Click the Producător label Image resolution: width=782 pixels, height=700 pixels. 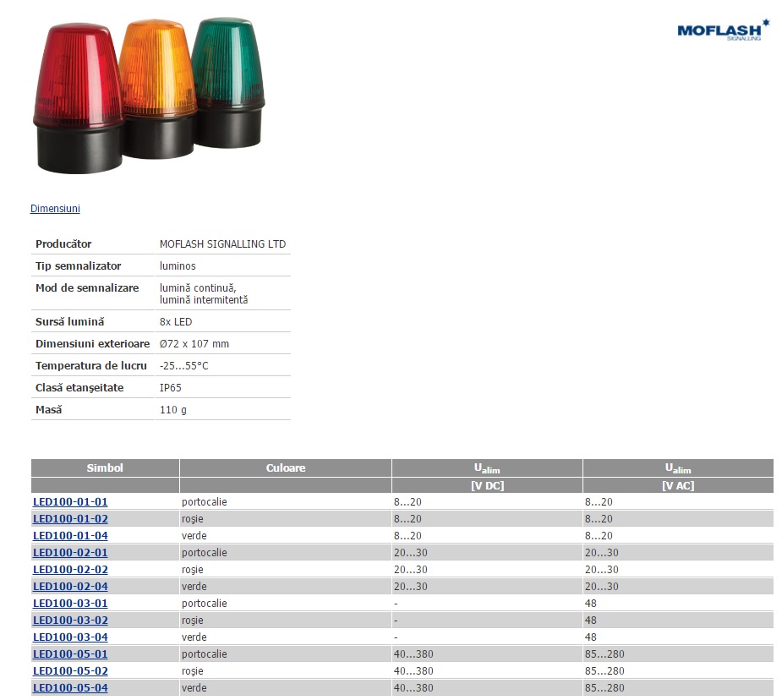63,243
